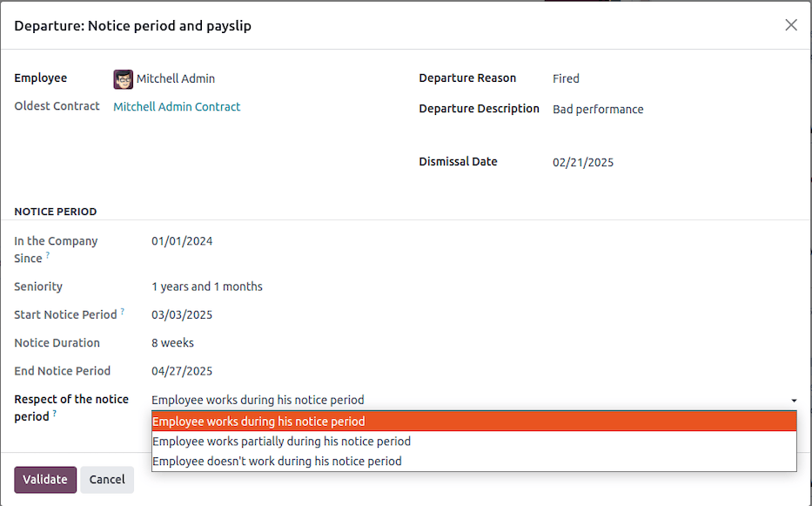Click the Departure Reason value Fired
The image size is (812, 506).
click(x=566, y=78)
